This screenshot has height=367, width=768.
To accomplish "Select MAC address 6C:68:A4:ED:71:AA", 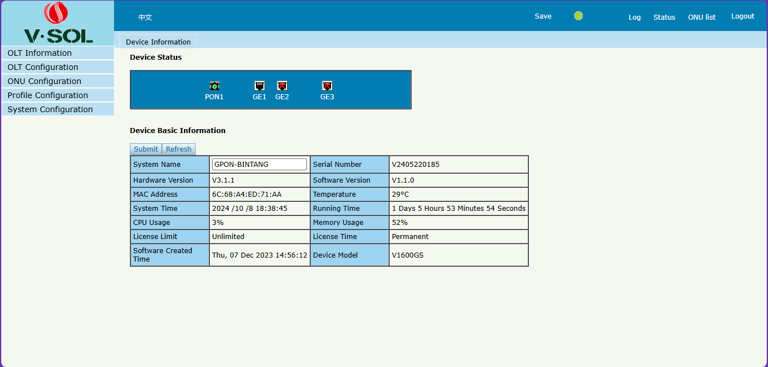I will (246, 194).
